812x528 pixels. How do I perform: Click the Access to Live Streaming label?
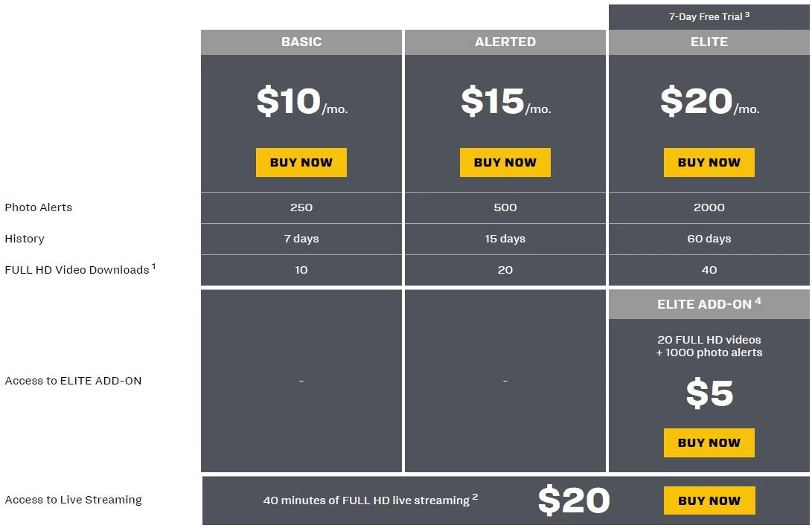pos(73,500)
